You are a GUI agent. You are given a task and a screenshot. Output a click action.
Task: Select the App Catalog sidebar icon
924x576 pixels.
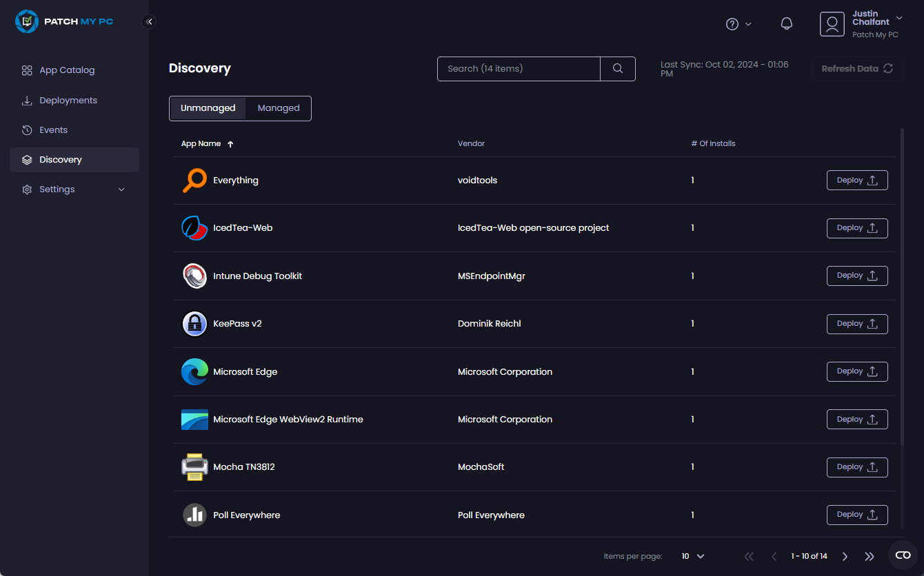tap(27, 70)
